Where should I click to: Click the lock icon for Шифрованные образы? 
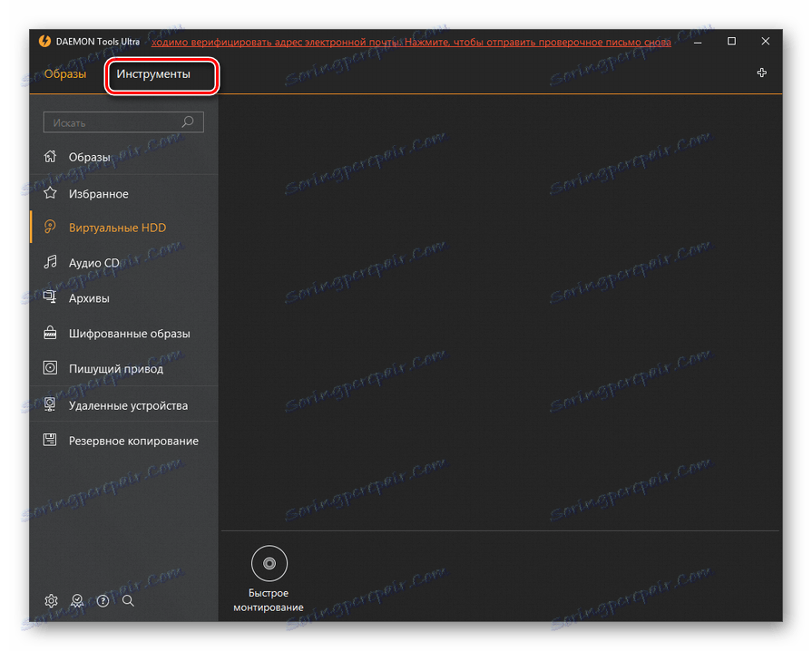(50, 332)
